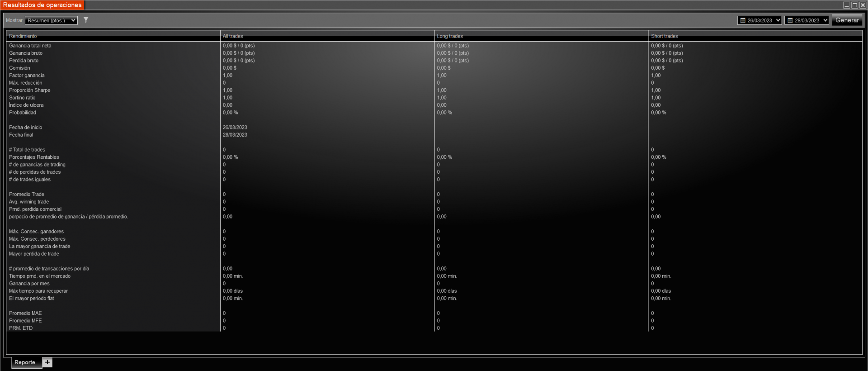Select Máx tiempo para recuperar value under All trades
This screenshot has height=371, width=868.
pos(233,291)
